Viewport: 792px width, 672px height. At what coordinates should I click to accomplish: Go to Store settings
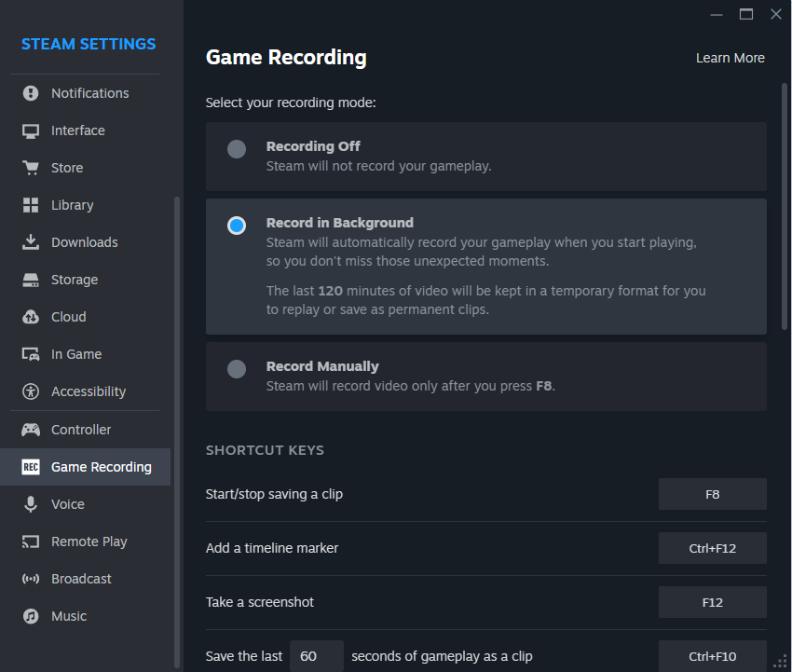(x=86, y=168)
